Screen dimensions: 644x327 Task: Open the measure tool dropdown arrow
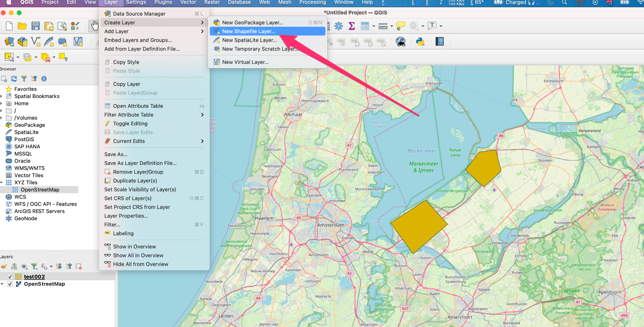pos(391,26)
